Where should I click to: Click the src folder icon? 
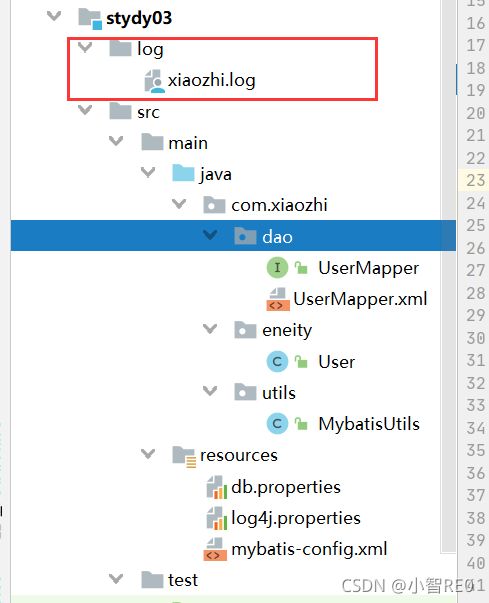[x=120, y=111]
